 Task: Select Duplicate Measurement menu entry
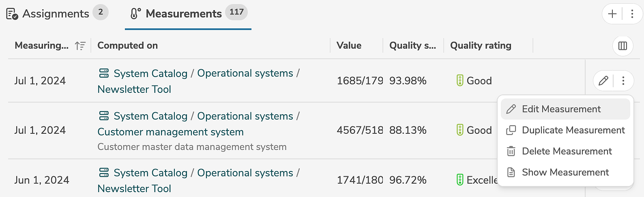(573, 130)
